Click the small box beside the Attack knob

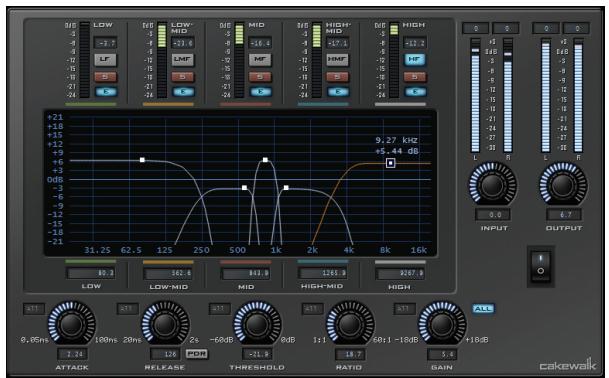point(34,309)
